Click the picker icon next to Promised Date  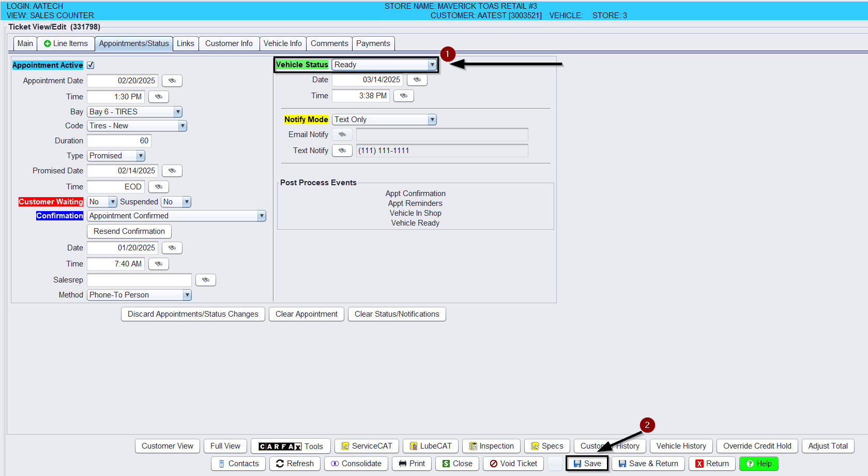[x=172, y=171]
